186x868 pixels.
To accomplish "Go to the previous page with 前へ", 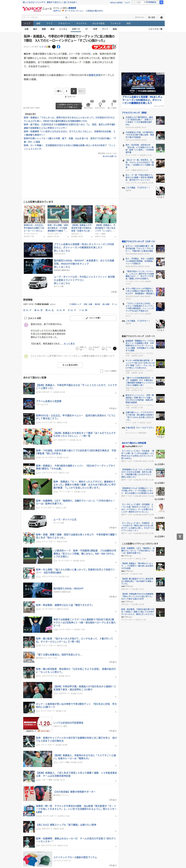I will (x=59, y=91).
